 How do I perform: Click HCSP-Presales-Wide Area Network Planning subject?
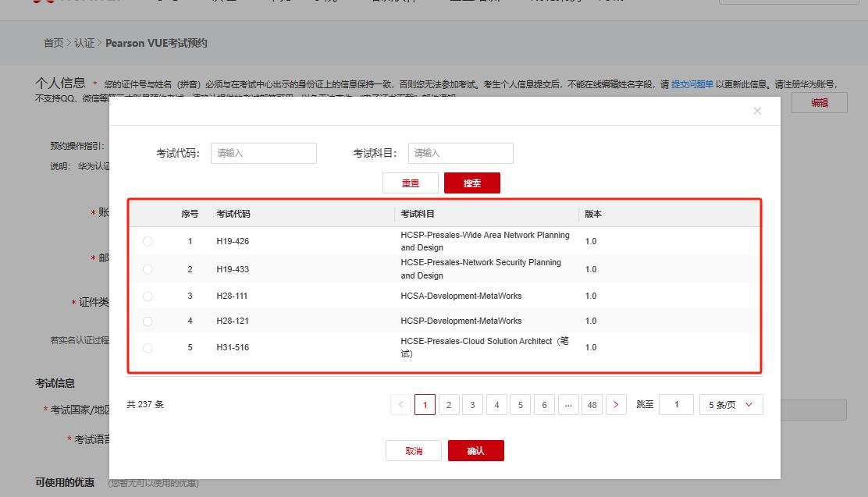coord(485,241)
